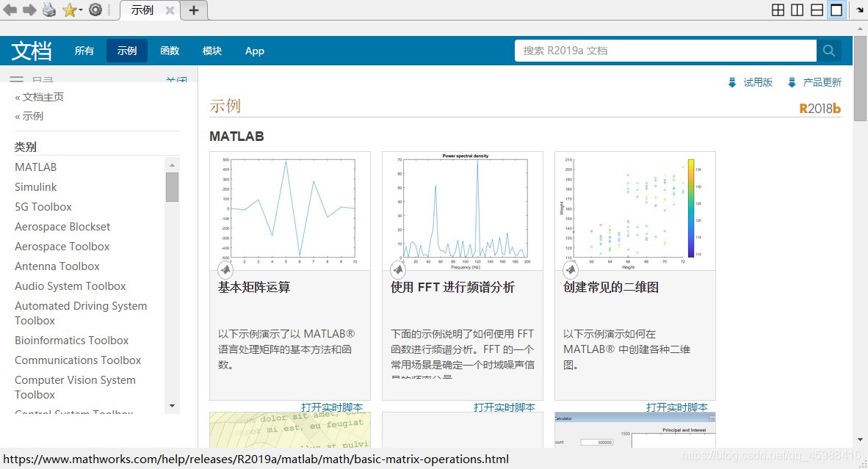The height and width of the screenshot is (469, 868).
Task: Open 基本矩阵运算 example title
Action: tap(254, 287)
